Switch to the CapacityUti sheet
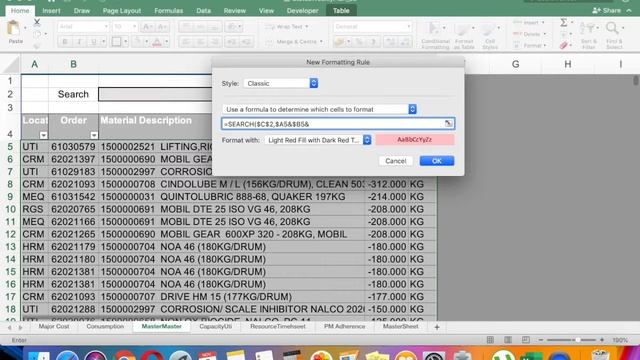 coord(216,327)
